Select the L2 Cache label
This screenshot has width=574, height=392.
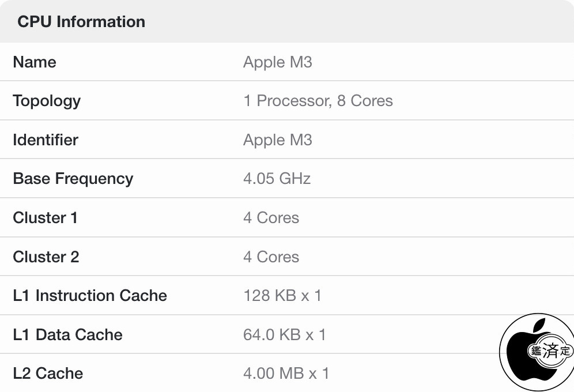[48, 374]
